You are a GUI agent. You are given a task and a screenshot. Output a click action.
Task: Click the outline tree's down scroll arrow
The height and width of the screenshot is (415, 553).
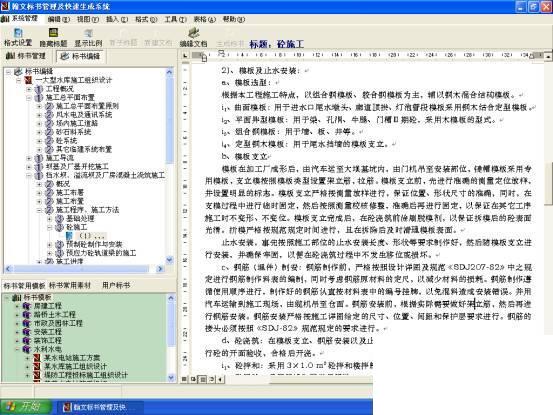point(170,260)
